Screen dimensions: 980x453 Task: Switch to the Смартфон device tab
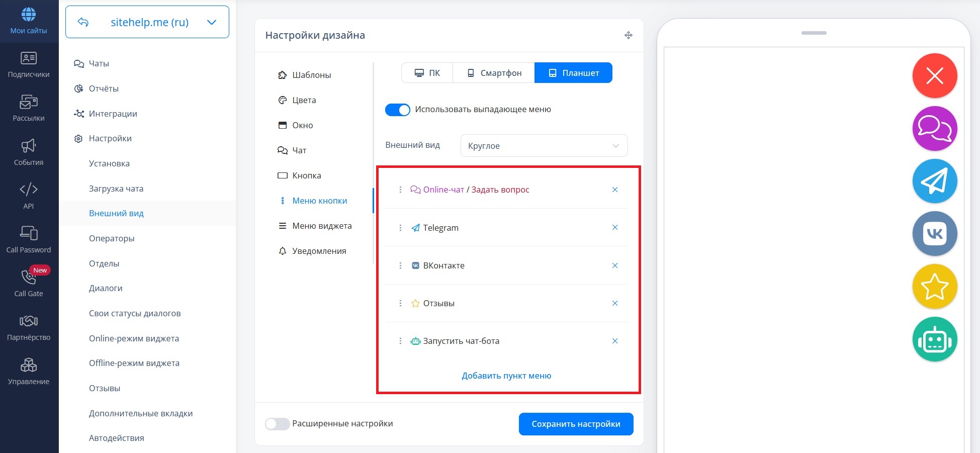coord(494,73)
